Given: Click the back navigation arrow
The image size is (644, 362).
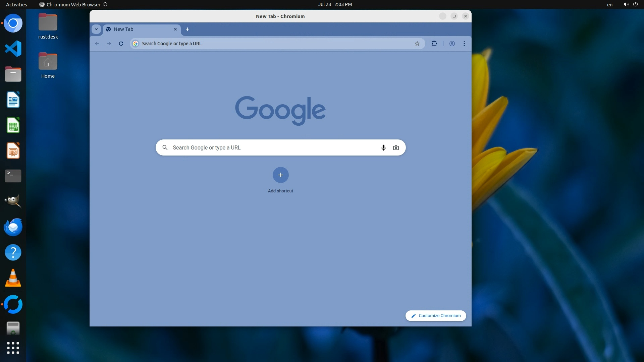Looking at the screenshot, I should 97,44.
